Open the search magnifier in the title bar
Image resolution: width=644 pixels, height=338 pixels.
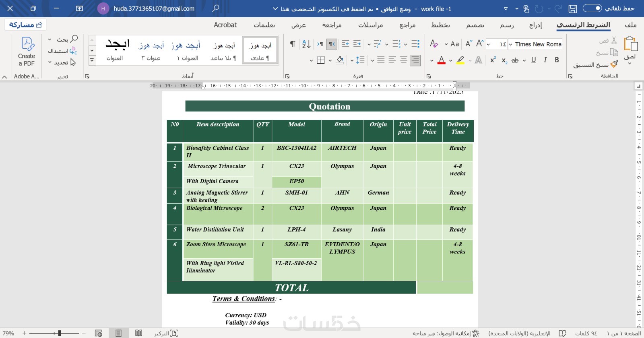pyautogui.click(x=216, y=8)
